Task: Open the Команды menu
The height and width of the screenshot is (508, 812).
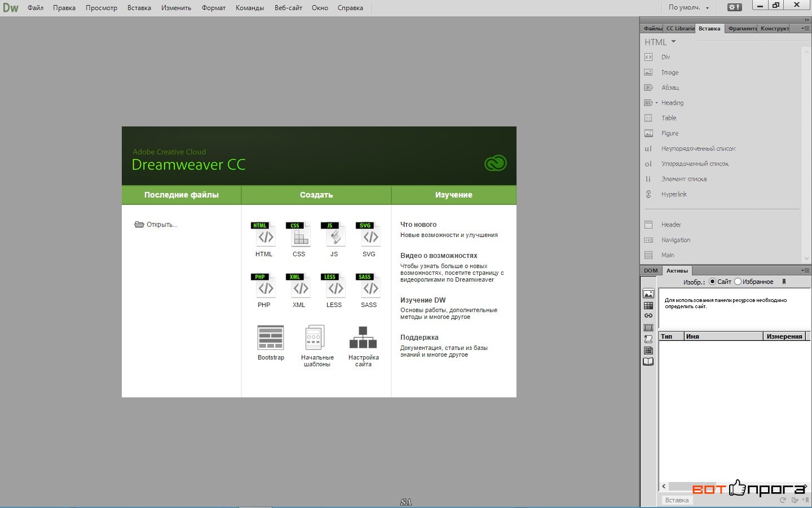Action: (250, 8)
